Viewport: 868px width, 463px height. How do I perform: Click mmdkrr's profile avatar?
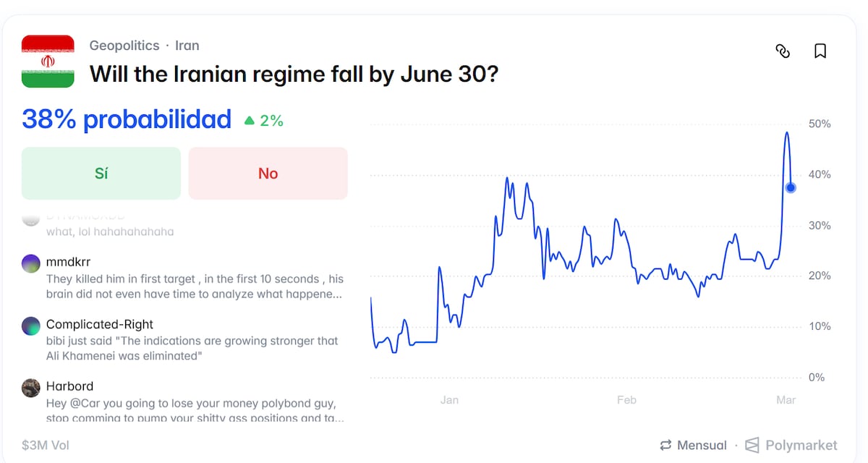point(31,263)
